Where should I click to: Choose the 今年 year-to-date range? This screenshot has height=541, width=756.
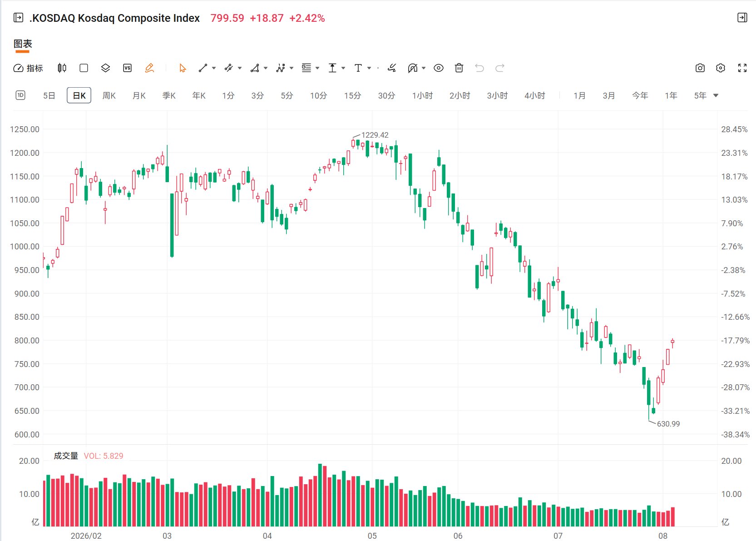point(640,95)
